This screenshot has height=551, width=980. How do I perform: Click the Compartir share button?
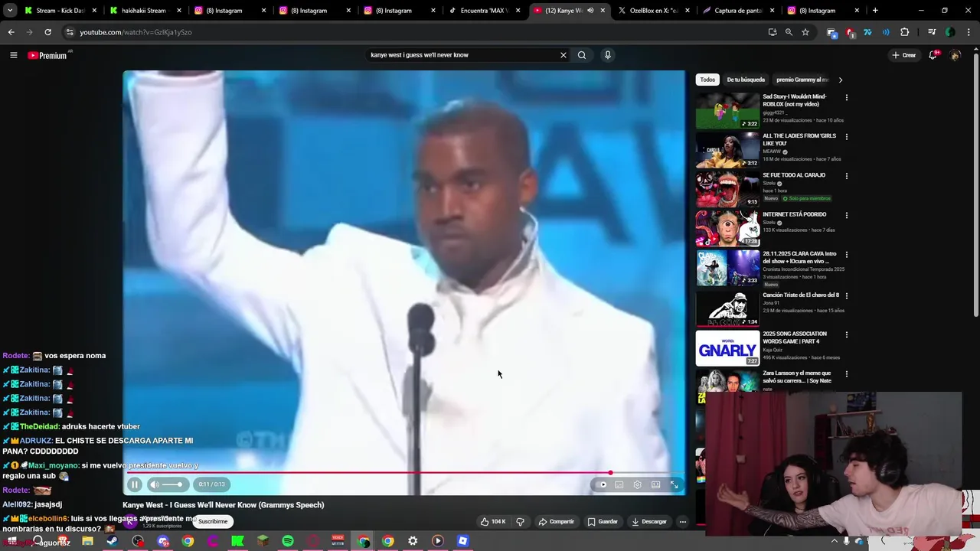coord(557,522)
